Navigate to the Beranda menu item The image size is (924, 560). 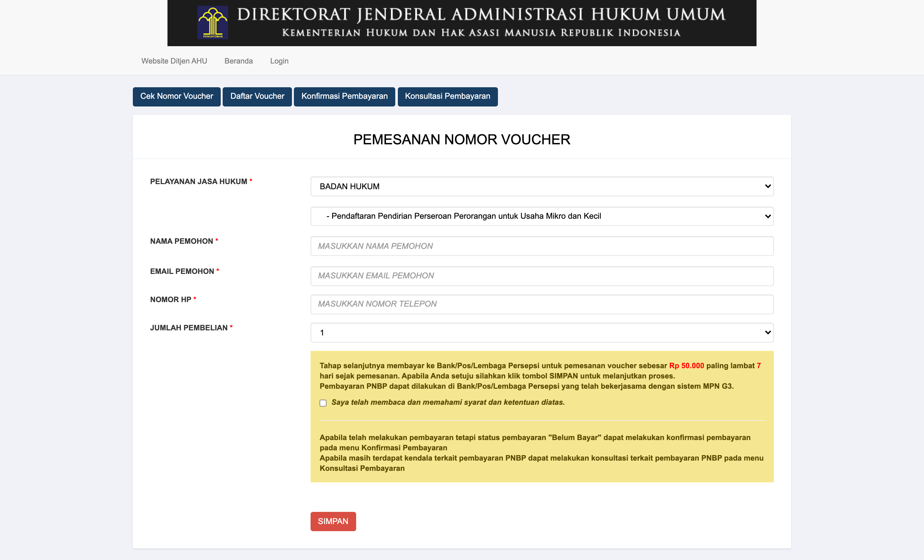pos(238,61)
